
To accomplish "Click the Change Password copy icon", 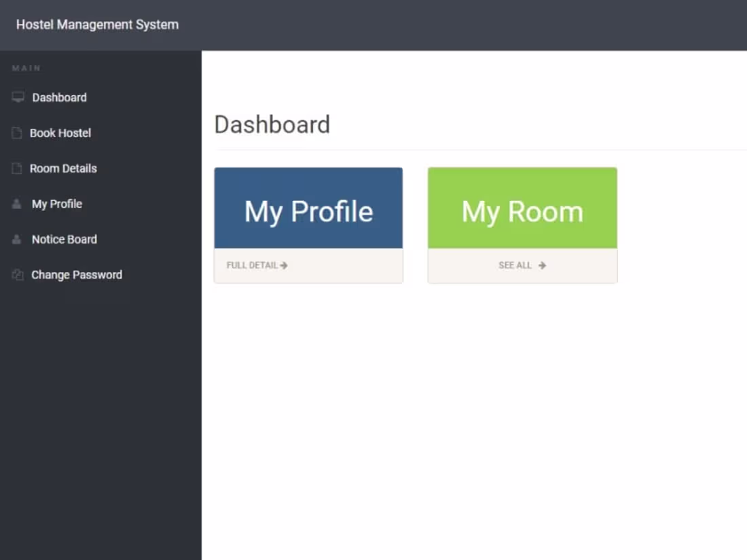I will (18, 275).
